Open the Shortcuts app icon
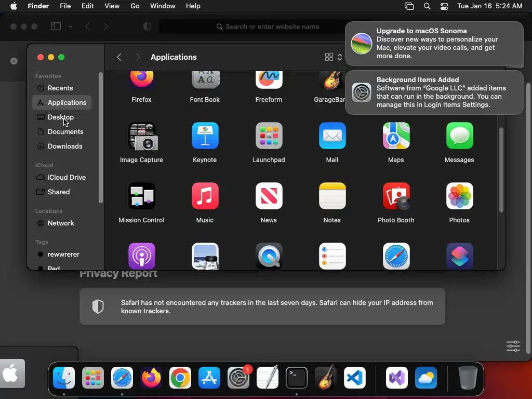 (x=459, y=256)
